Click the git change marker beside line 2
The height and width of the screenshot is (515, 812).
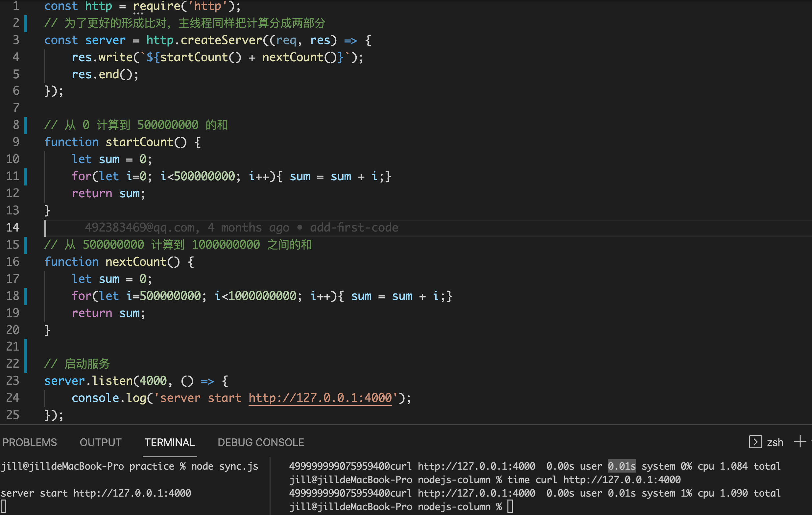(26, 23)
